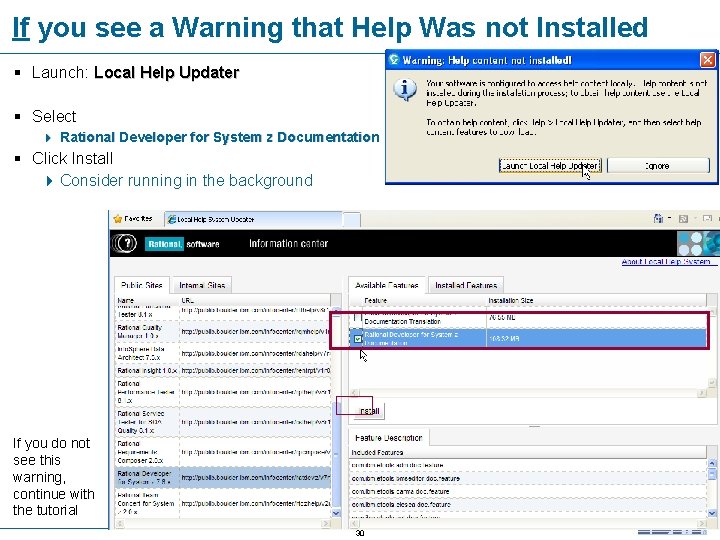Check the Documentation Translation feature checkbox
The image size is (720, 540).
point(358,318)
